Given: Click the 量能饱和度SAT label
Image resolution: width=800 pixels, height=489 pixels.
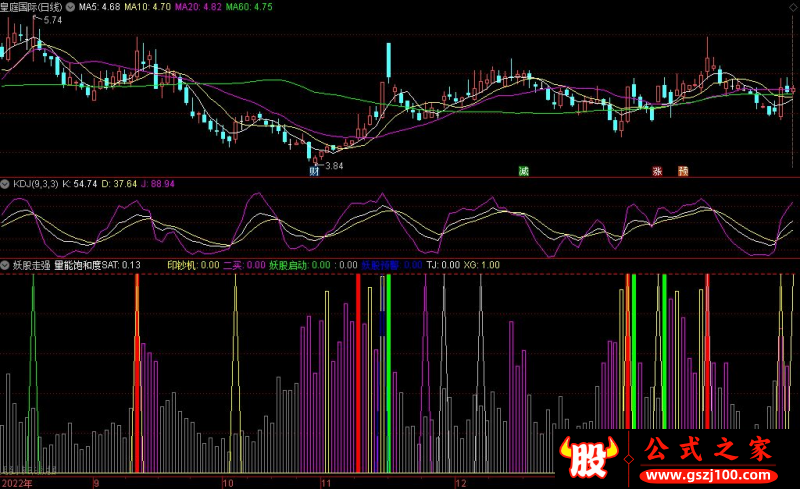Looking at the screenshot, I should pyautogui.click(x=85, y=265).
